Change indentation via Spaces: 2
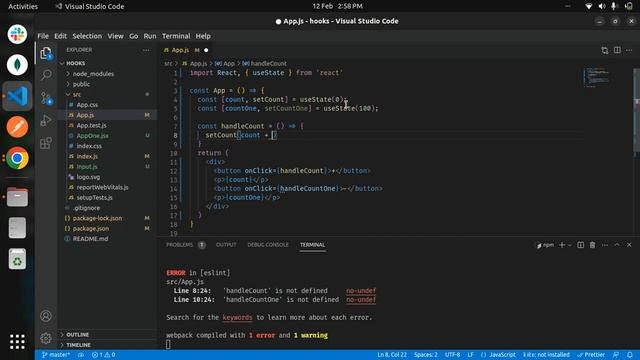The height and width of the screenshot is (360, 640). 426,355
